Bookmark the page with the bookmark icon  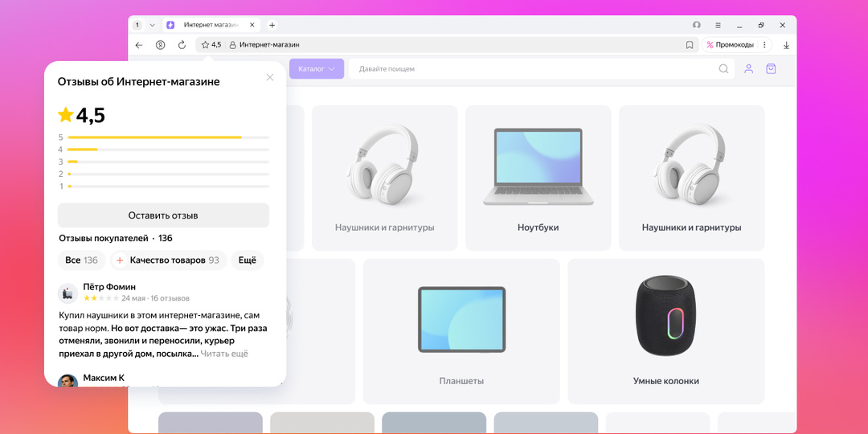pos(690,45)
